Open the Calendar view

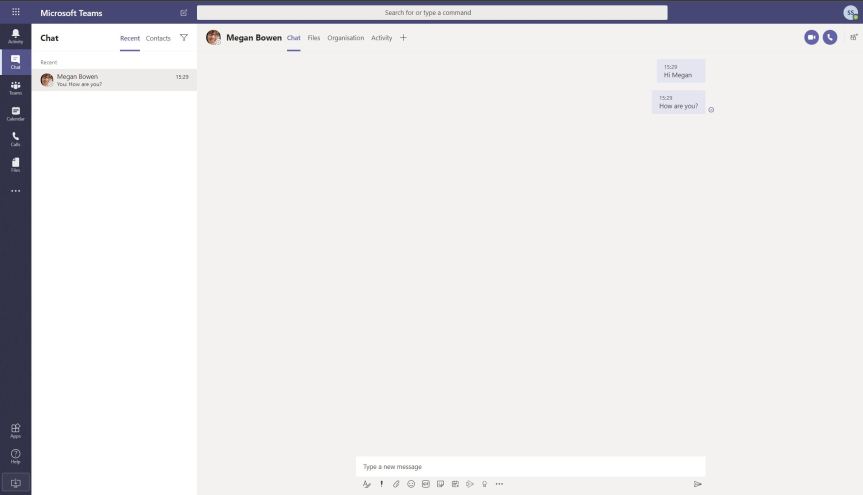(x=15, y=114)
